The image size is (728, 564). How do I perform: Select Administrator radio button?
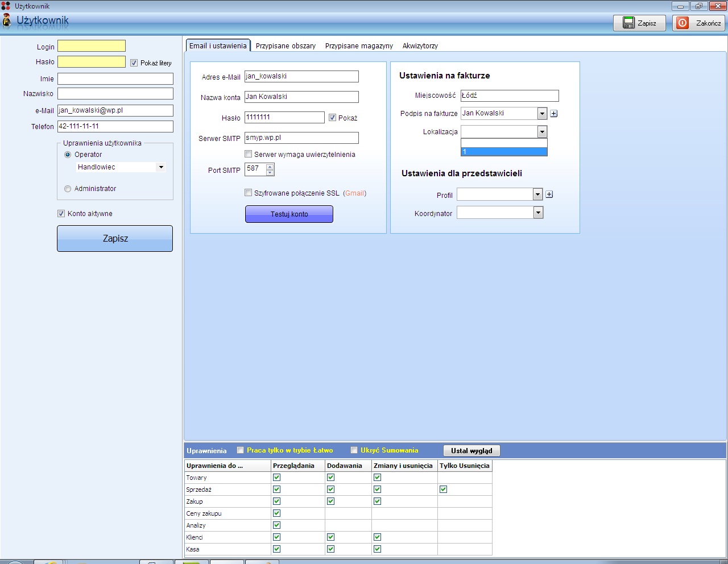point(68,189)
